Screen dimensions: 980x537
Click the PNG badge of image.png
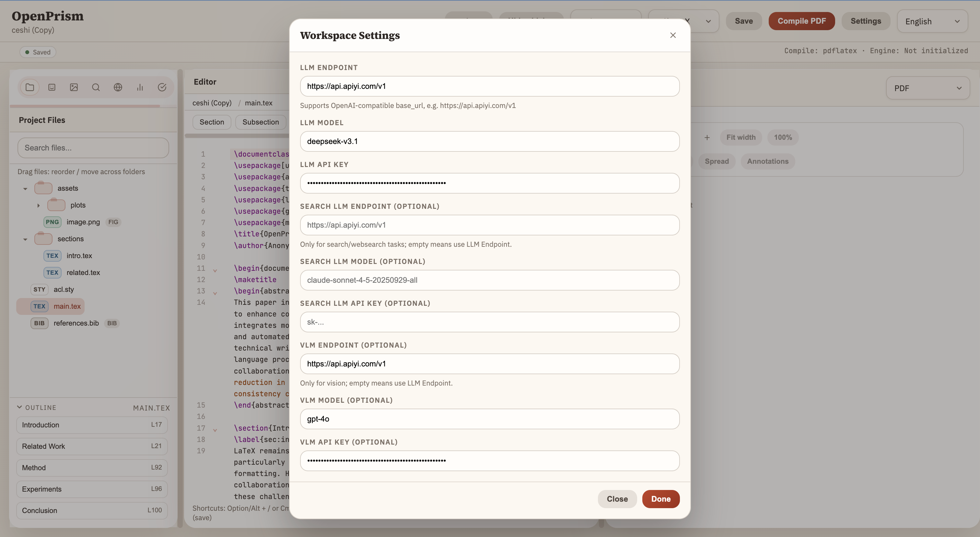click(x=52, y=222)
